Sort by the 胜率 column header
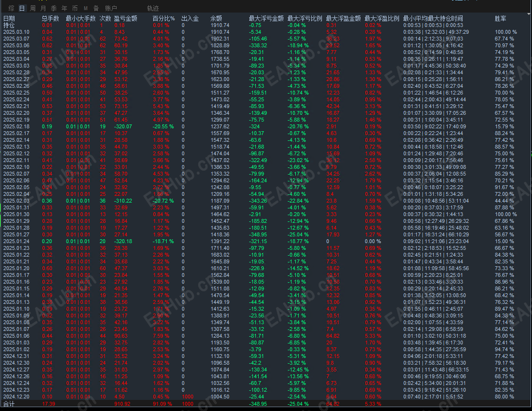This screenshot has width=532, height=411. (x=501, y=18)
